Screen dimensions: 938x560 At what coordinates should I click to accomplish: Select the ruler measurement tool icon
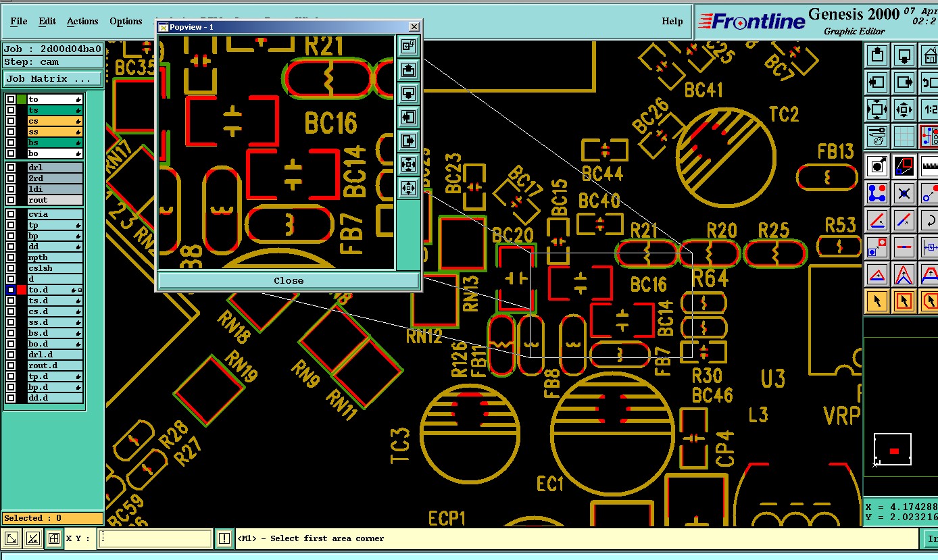(930, 165)
